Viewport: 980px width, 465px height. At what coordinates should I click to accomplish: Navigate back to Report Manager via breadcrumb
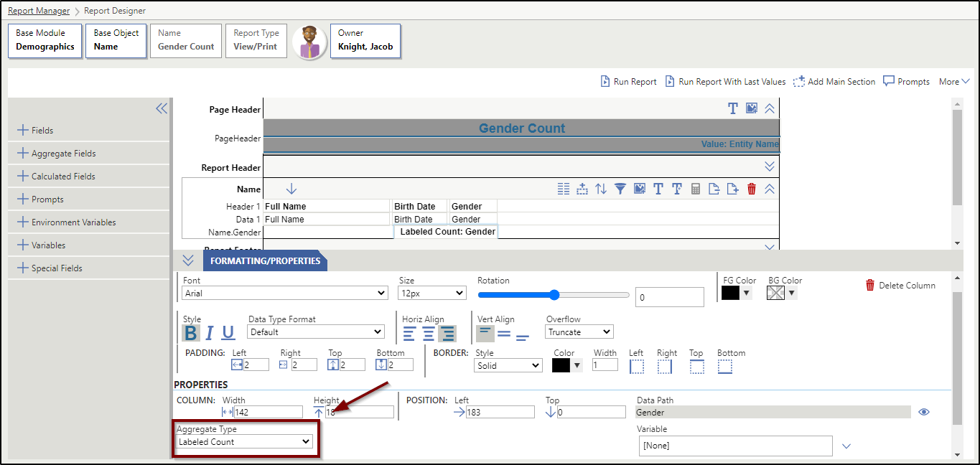click(38, 10)
